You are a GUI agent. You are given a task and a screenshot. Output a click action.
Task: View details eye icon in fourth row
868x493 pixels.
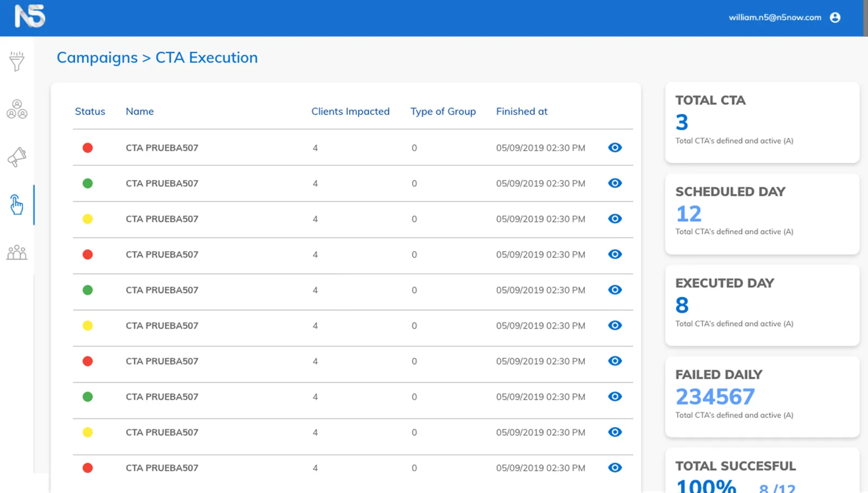tap(615, 254)
